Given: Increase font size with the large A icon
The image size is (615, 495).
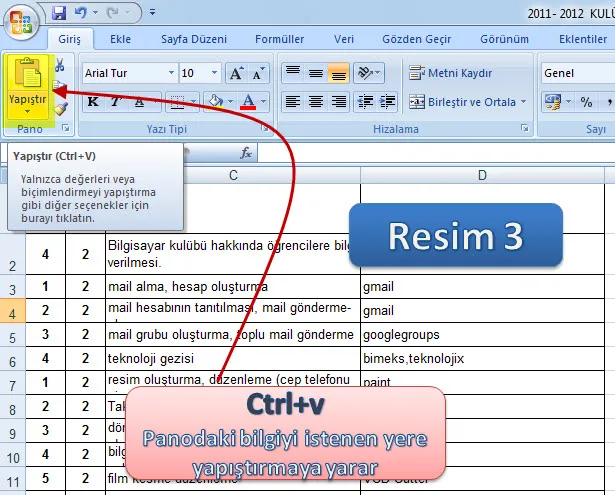Looking at the screenshot, I should pos(235,74).
